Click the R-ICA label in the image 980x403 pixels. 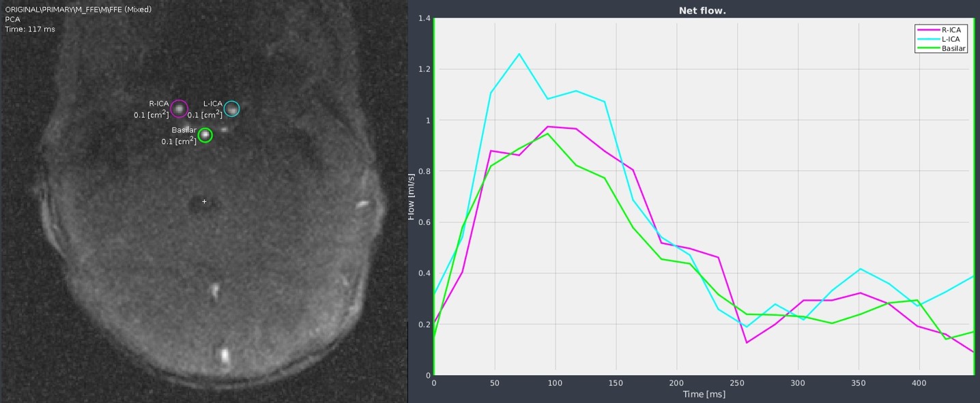click(159, 104)
